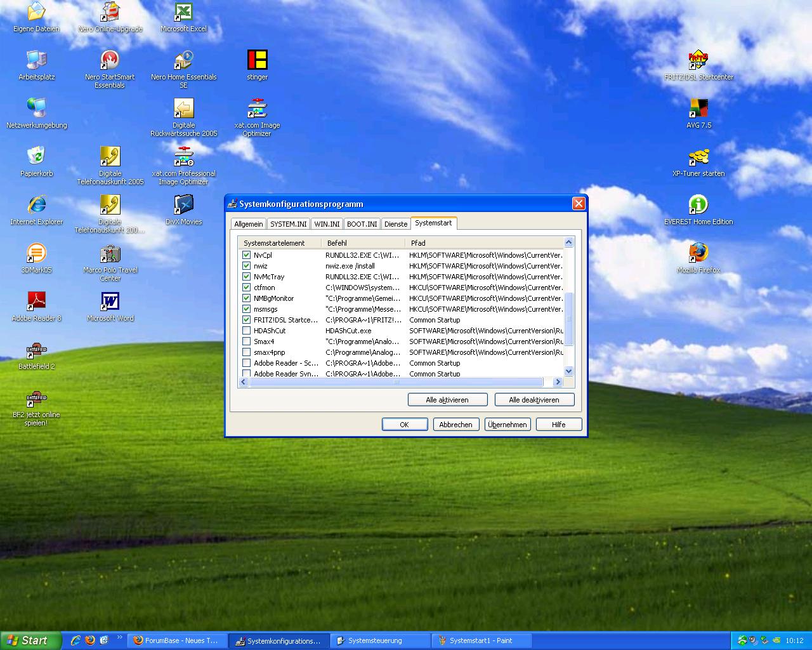
Task: Click the Abbrechen button
Action: click(456, 425)
